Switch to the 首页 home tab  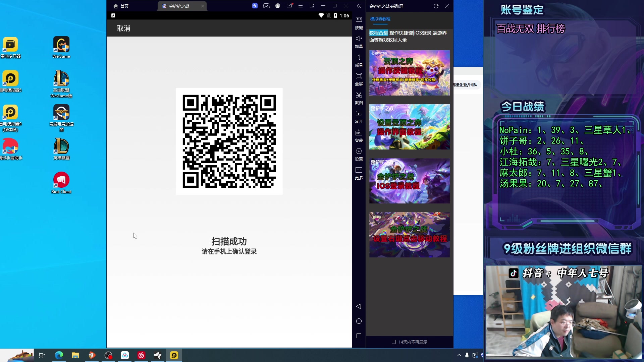tap(121, 6)
